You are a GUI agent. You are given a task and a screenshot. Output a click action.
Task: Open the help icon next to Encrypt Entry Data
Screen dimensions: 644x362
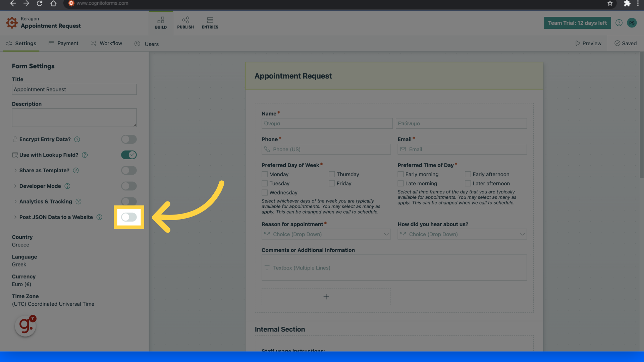[77, 139]
